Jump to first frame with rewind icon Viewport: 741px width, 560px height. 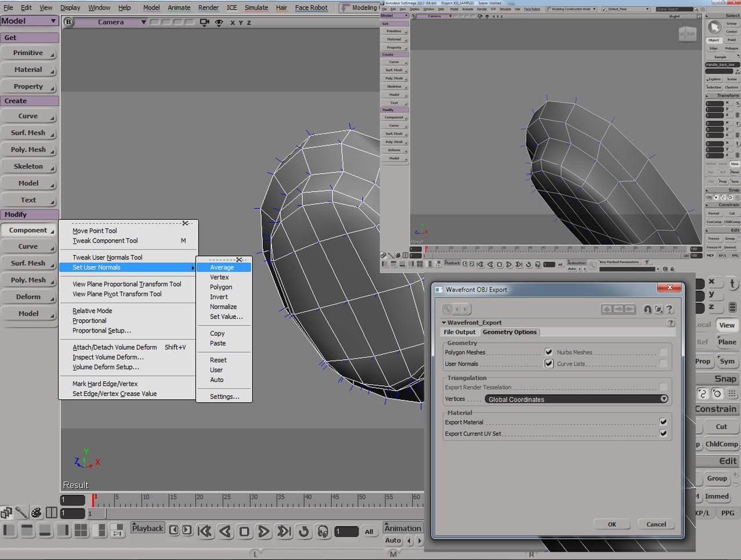point(204,531)
